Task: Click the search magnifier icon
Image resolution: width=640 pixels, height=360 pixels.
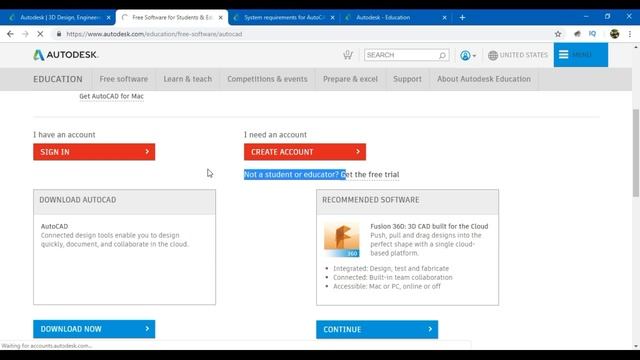Action: pyautogui.click(x=442, y=55)
